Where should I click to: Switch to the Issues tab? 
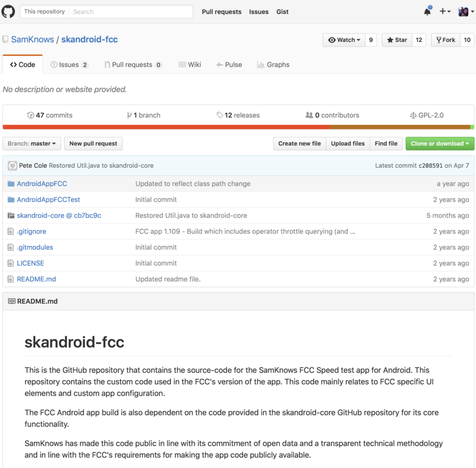69,64
